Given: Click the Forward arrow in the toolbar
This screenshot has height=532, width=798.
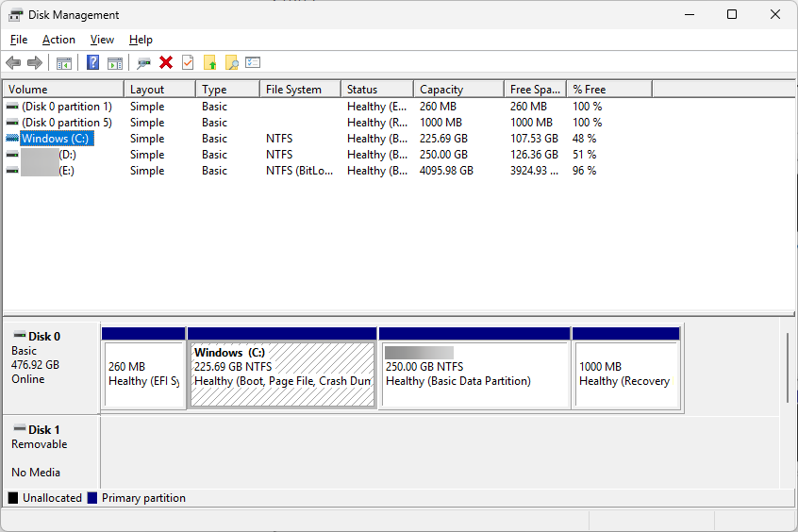Looking at the screenshot, I should point(35,63).
